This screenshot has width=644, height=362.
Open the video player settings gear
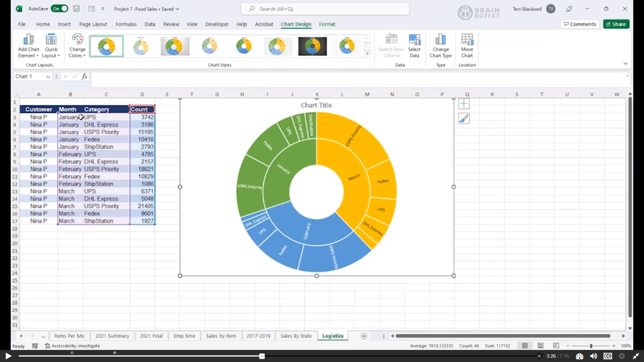(622, 356)
